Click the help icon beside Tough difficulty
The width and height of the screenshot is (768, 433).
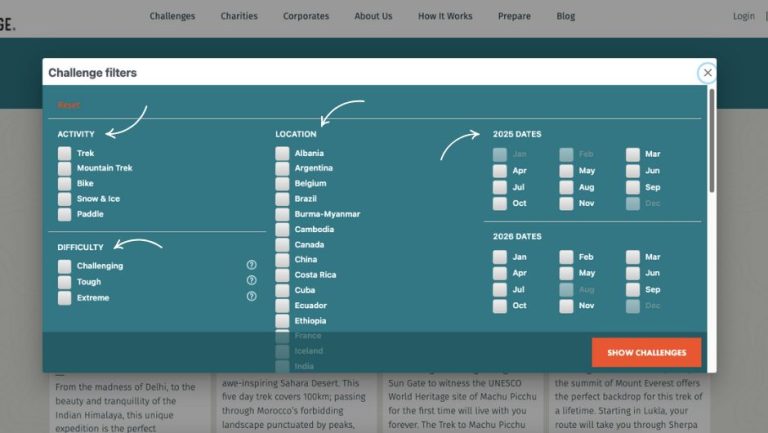pos(251,281)
